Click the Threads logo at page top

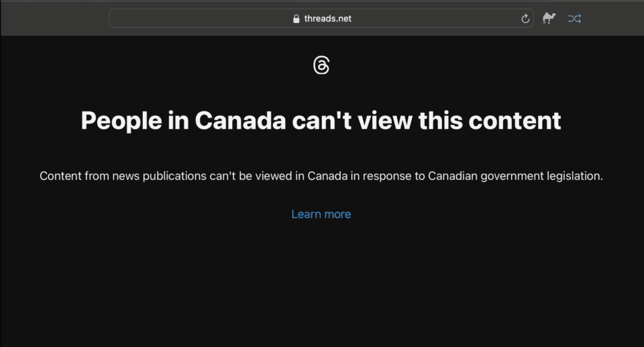321,65
